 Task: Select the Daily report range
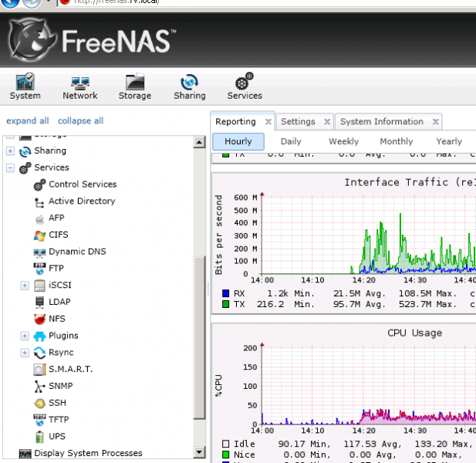[291, 141]
